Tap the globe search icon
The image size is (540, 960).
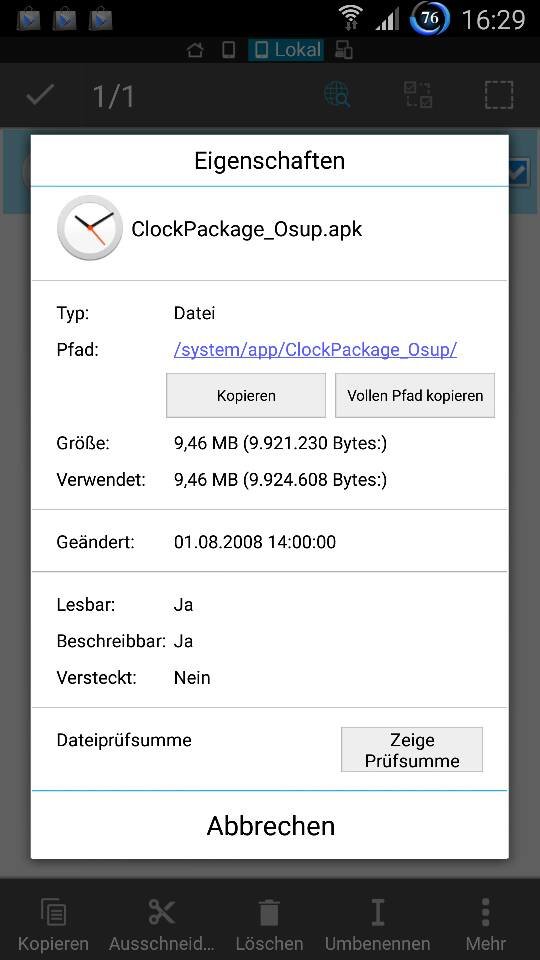coord(337,96)
